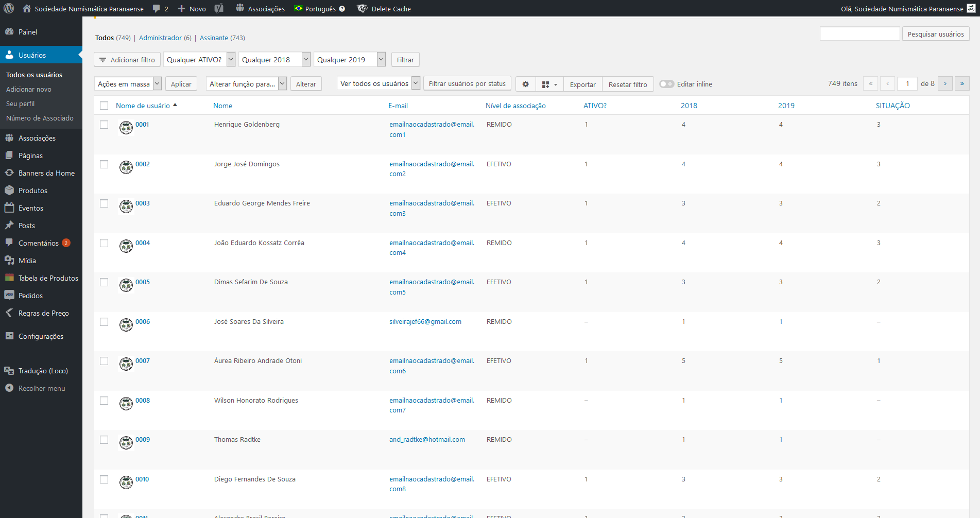Click the WordPress logo icon
This screenshot has height=518, width=980.
9,8
